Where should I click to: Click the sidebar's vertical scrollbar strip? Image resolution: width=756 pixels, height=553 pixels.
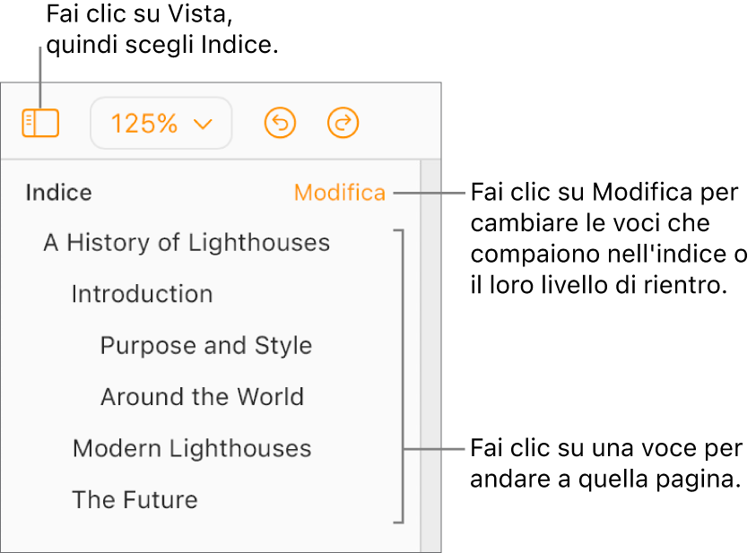coord(430,359)
